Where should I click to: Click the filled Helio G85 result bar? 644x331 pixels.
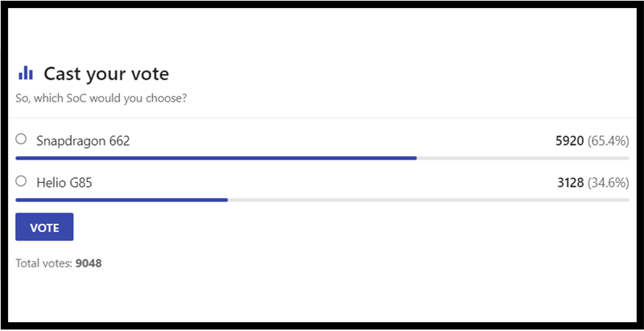coord(121,199)
